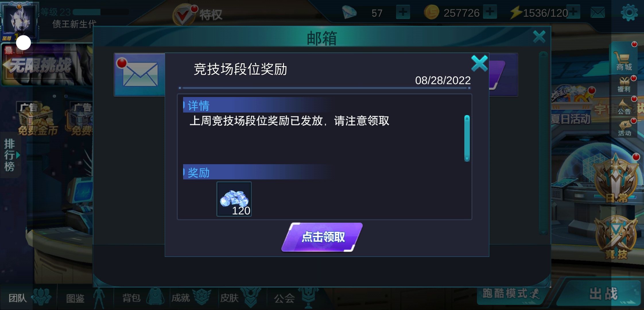Open the settings gear icon

(x=629, y=13)
